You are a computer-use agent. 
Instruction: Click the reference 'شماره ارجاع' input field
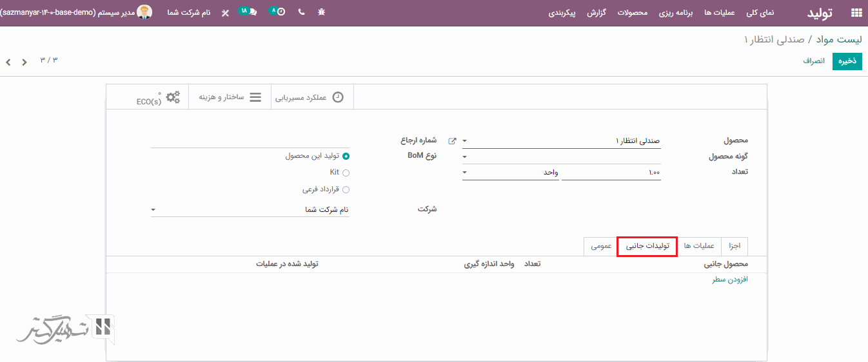(250, 140)
